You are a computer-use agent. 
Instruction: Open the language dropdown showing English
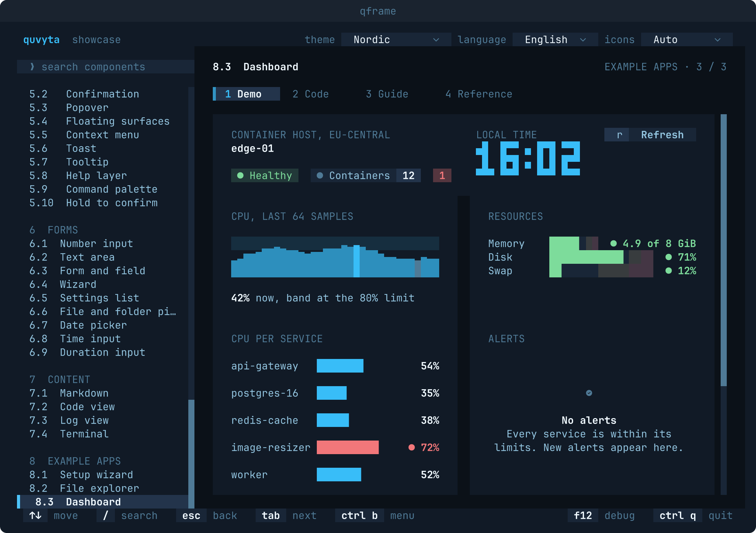point(555,39)
